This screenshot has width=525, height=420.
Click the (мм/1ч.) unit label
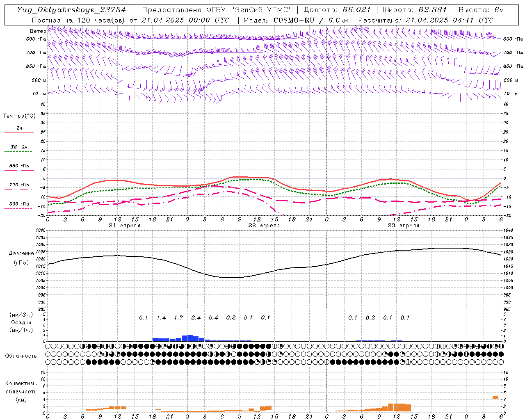(21, 330)
